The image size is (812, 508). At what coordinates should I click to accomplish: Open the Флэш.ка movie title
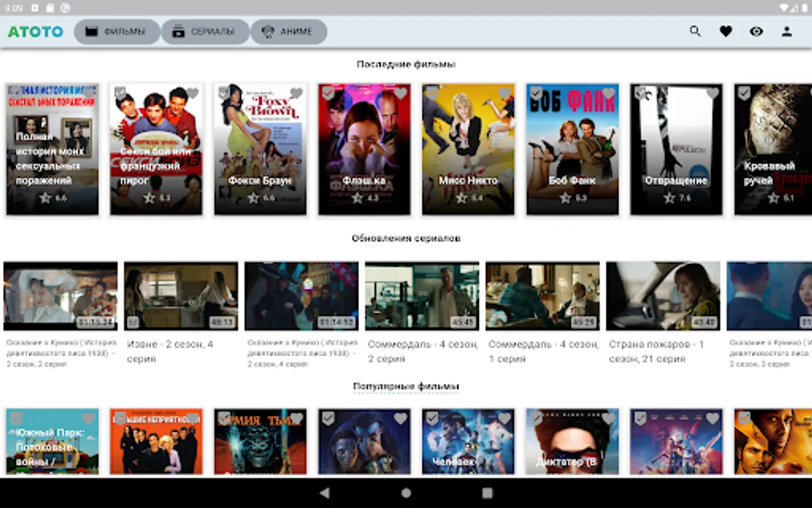[x=364, y=181]
